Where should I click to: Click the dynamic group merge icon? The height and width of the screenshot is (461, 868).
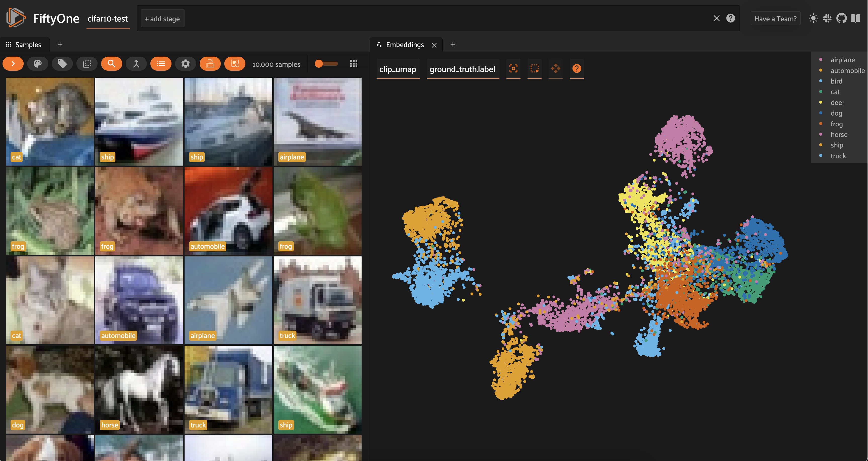136,64
